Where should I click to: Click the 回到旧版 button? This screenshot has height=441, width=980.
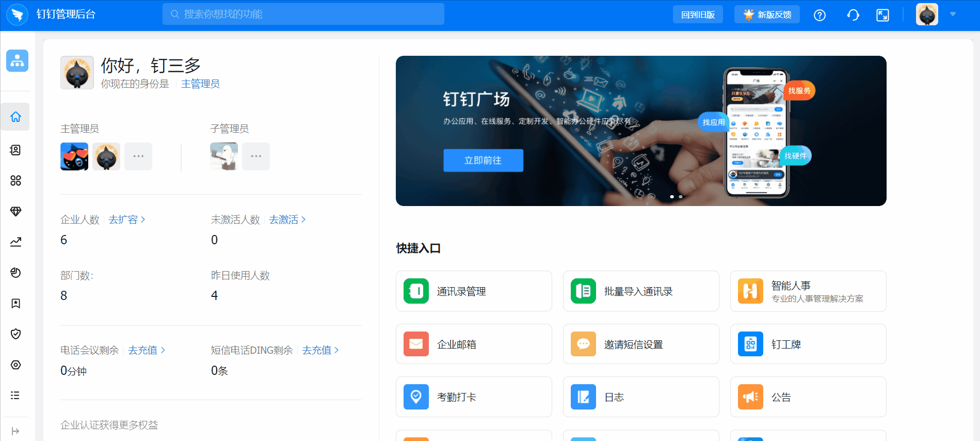pos(698,14)
